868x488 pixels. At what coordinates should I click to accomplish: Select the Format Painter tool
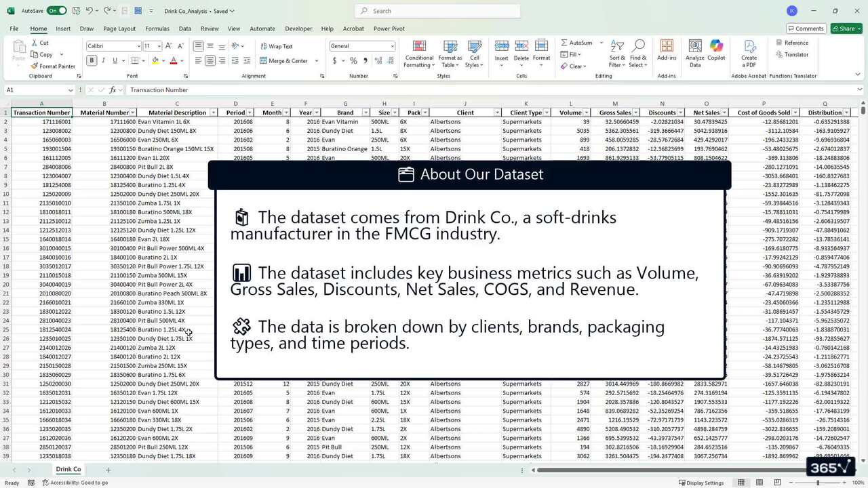click(53, 66)
